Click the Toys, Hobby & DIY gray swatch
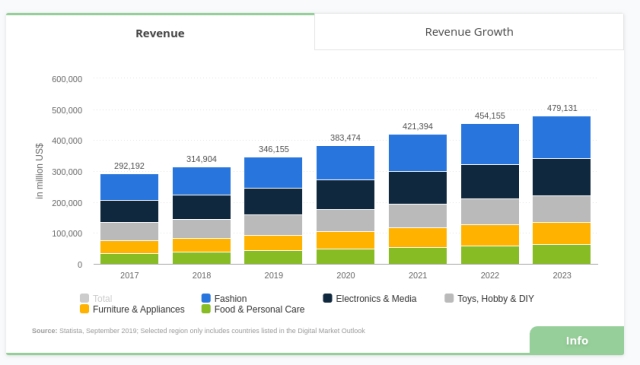Image resolution: width=640 pixels, height=365 pixels. 449,298
